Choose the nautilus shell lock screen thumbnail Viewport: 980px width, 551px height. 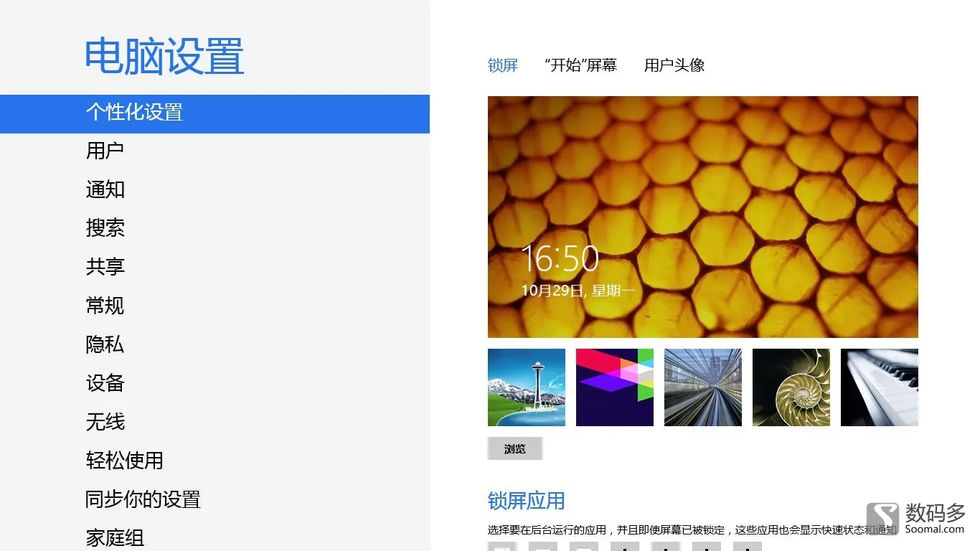791,387
